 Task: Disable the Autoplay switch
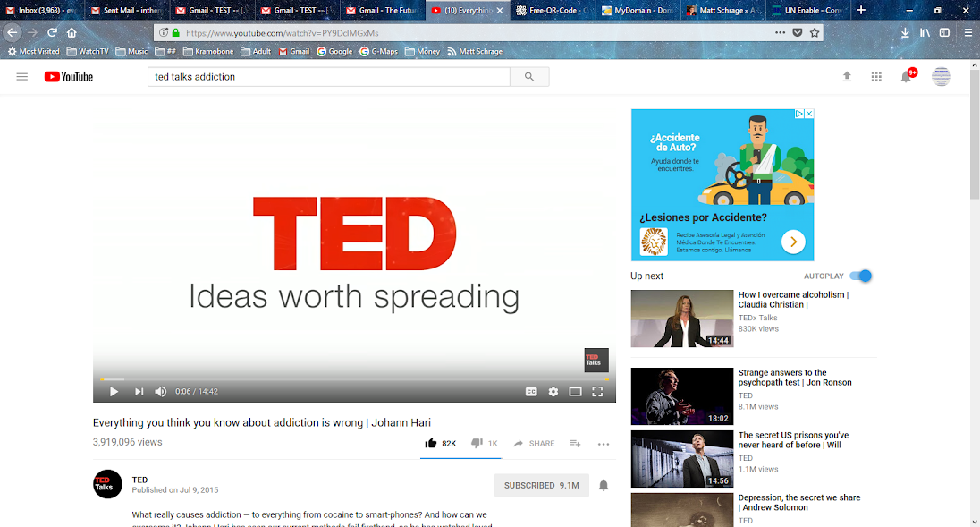click(861, 276)
